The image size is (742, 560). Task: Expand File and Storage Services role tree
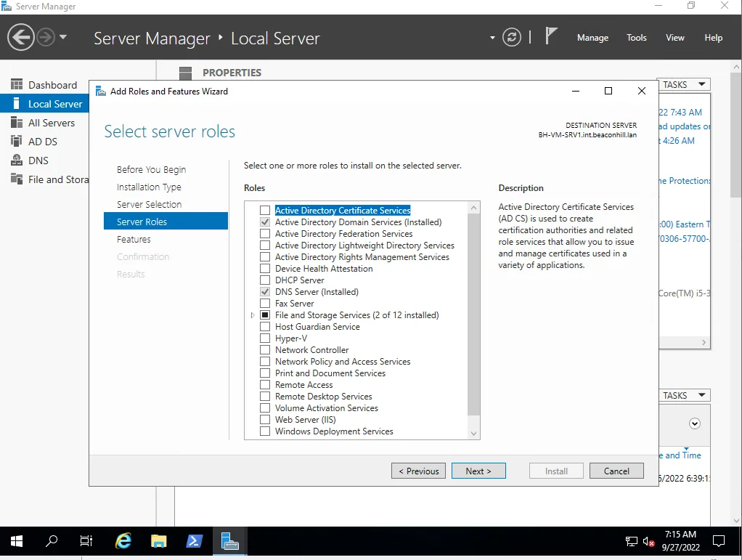pyautogui.click(x=253, y=315)
